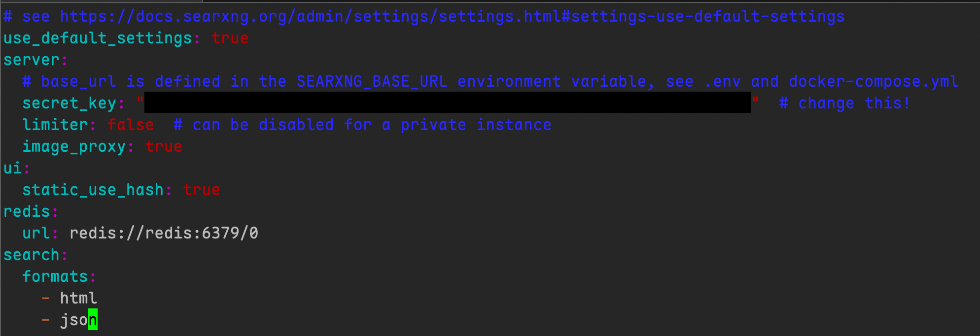
Task: Click the search section key
Action: (32, 255)
